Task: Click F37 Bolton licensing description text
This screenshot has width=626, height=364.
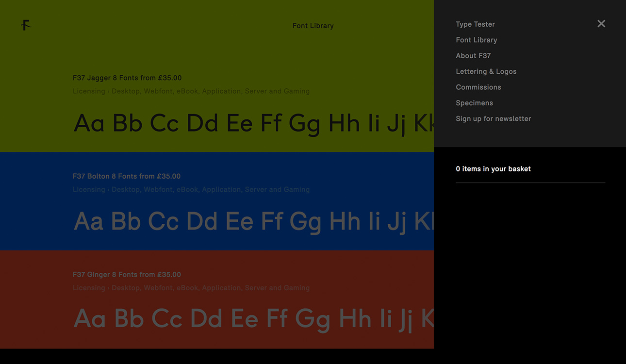Action: (191, 190)
